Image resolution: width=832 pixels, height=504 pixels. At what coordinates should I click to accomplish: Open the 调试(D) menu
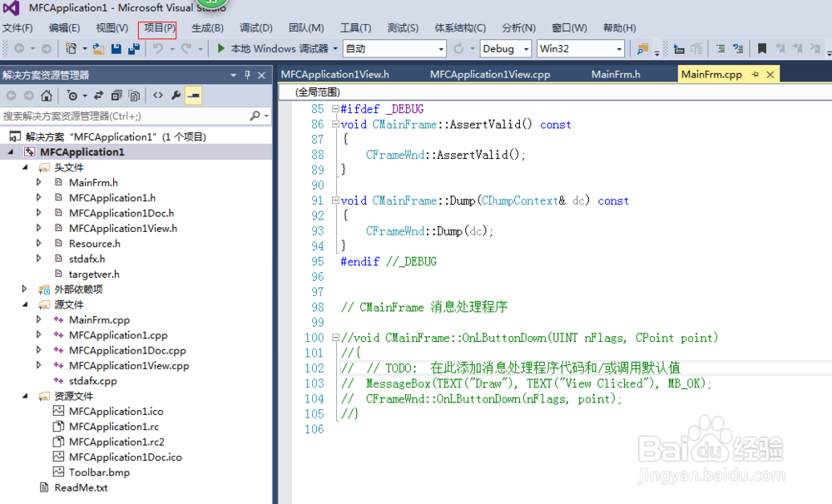click(x=255, y=28)
